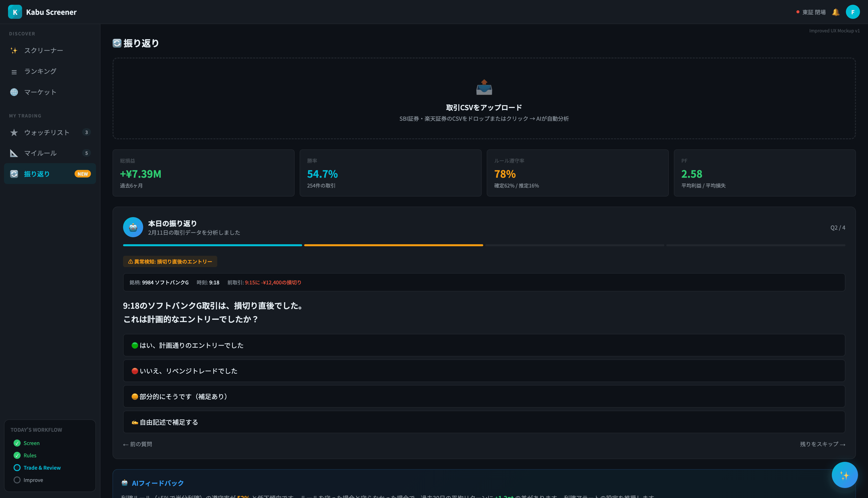The height and width of the screenshot is (498, 868).
Task: Click 残りをスキップ link
Action: pos(822,444)
